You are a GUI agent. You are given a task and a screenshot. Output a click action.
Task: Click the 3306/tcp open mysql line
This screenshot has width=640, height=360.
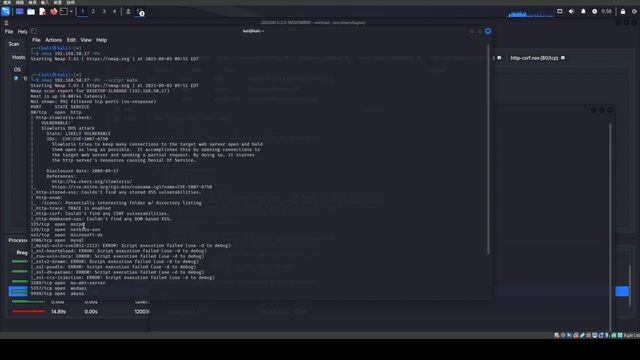pos(57,240)
